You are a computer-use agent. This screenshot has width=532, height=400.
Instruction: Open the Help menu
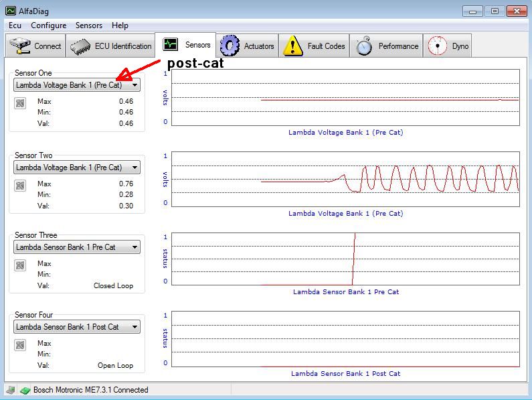click(120, 25)
